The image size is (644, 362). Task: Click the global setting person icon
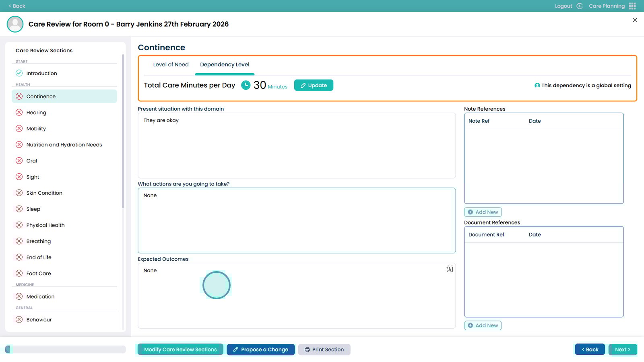(537, 85)
